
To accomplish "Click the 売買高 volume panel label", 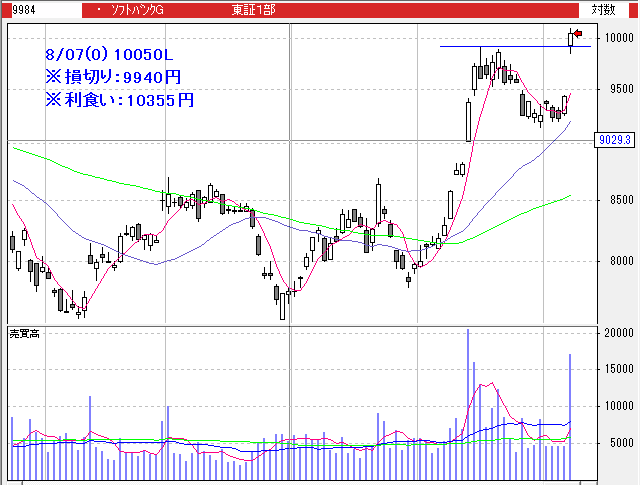I will [x=24, y=333].
